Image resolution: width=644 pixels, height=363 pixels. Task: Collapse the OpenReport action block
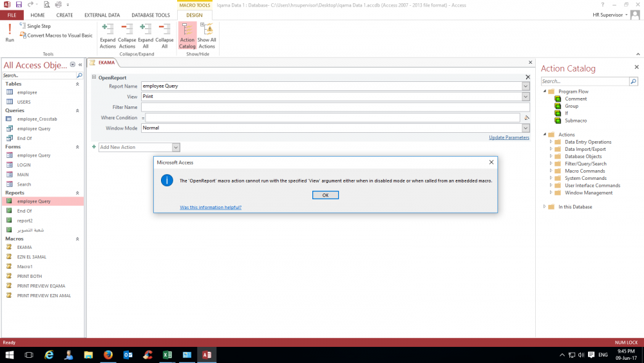click(94, 77)
